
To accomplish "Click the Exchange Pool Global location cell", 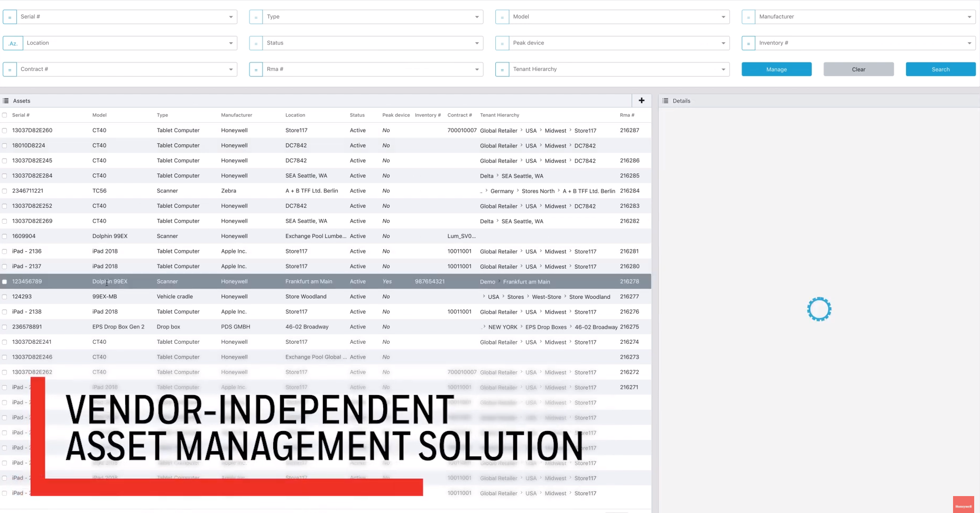I will click(x=316, y=357).
